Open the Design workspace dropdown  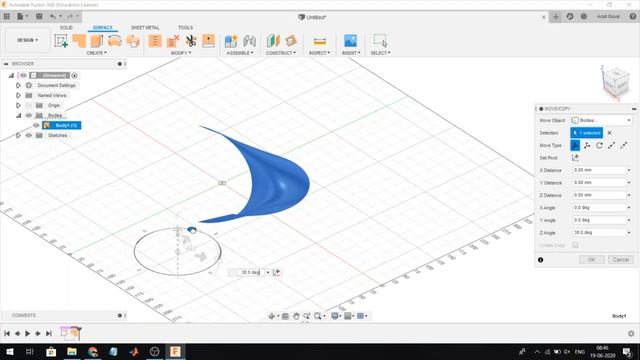(x=28, y=40)
